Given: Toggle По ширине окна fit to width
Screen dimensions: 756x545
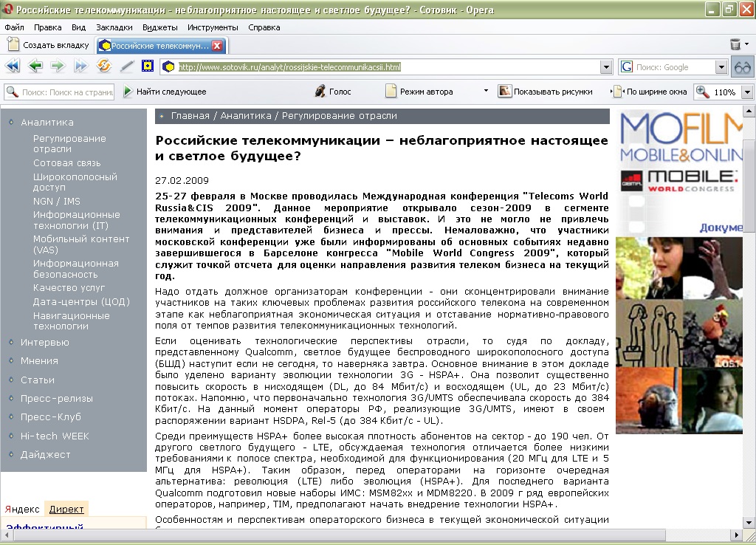Looking at the screenshot, I should click(x=650, y=91).
